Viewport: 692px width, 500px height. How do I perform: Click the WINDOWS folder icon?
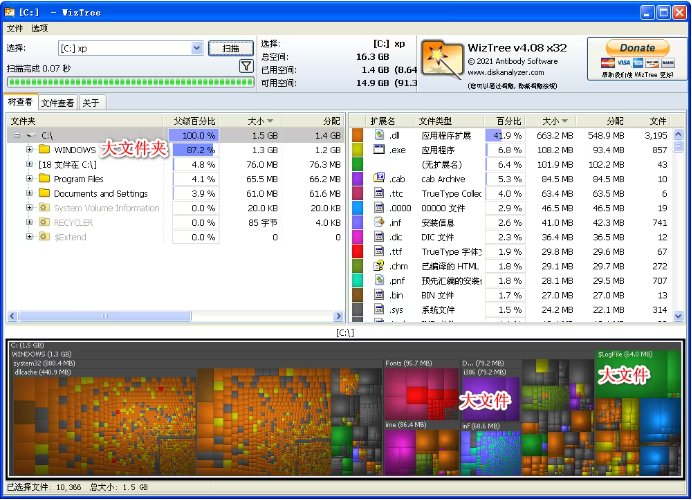[44, 149]
